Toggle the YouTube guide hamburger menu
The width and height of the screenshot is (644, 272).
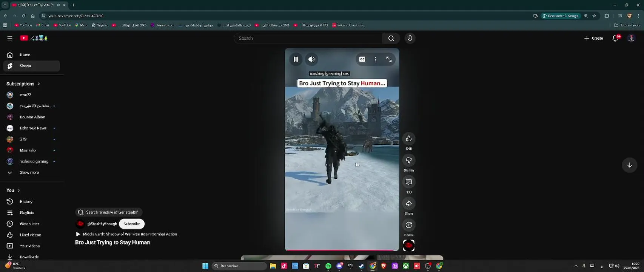pyautogui.click(x=10, y=38)
